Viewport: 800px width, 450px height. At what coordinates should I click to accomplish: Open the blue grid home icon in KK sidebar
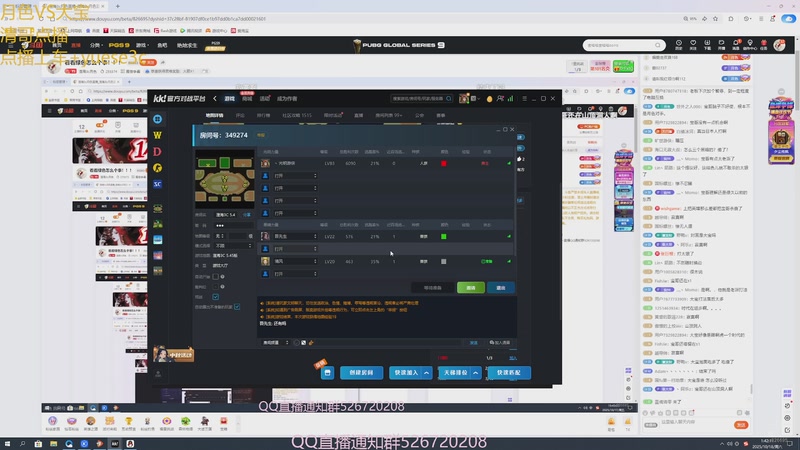point(158,119)
